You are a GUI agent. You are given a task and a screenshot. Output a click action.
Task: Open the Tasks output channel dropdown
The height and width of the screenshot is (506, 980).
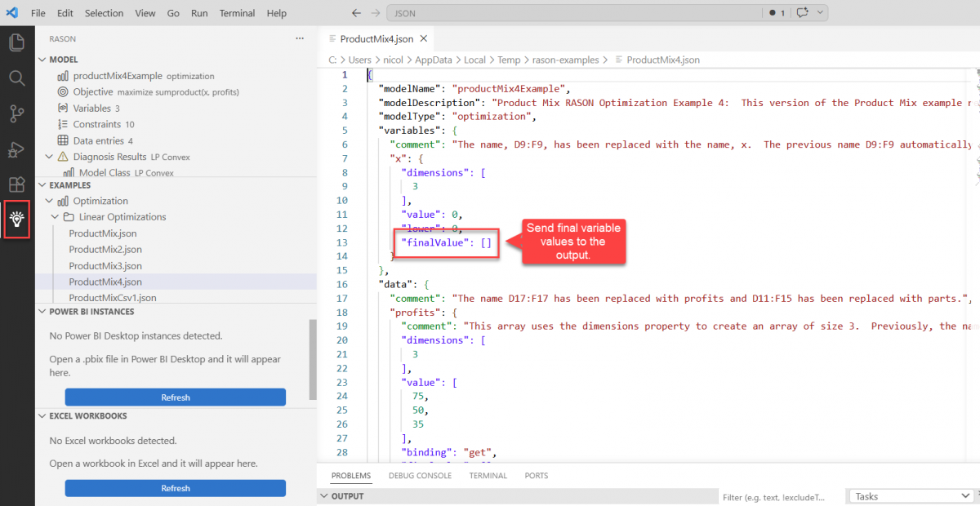tap(911, 496)
